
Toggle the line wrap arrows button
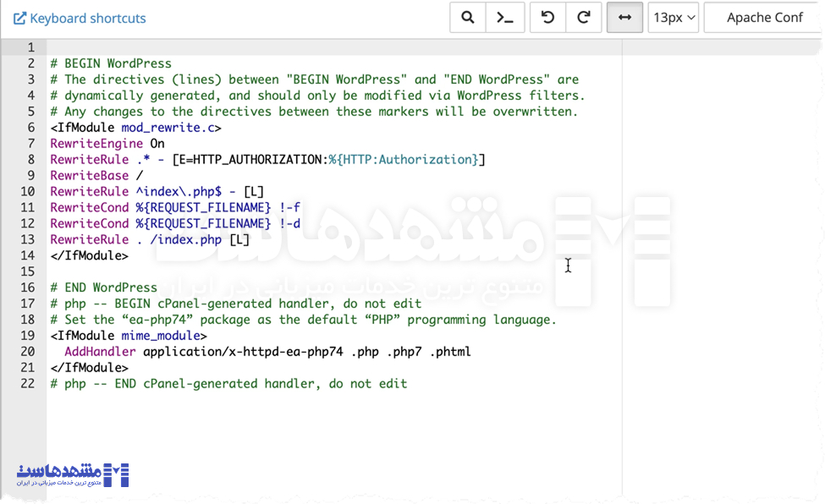624,18
